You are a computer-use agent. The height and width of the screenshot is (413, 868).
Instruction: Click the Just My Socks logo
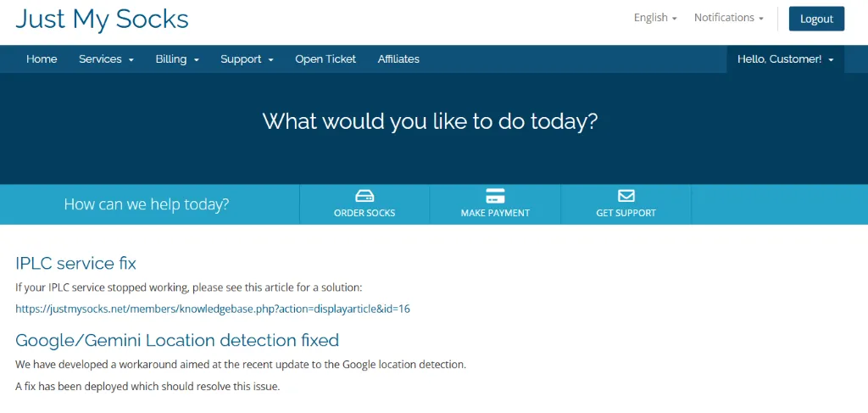pos(103,19)
